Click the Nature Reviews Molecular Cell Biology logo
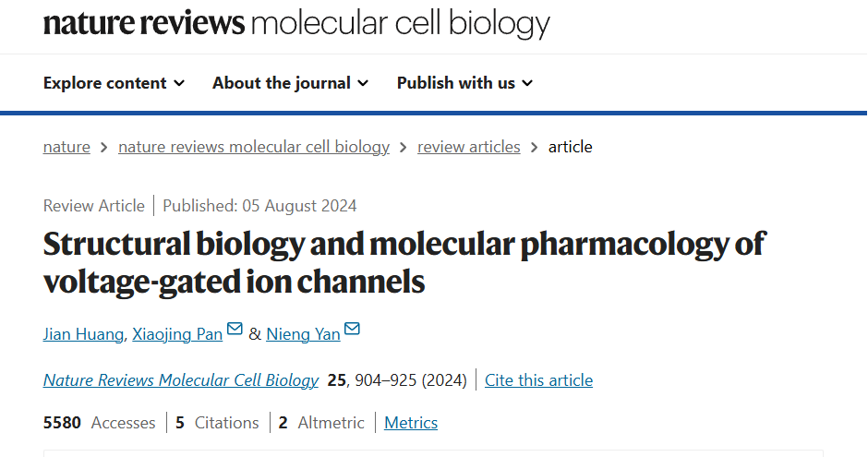 [x=296, y=23]
